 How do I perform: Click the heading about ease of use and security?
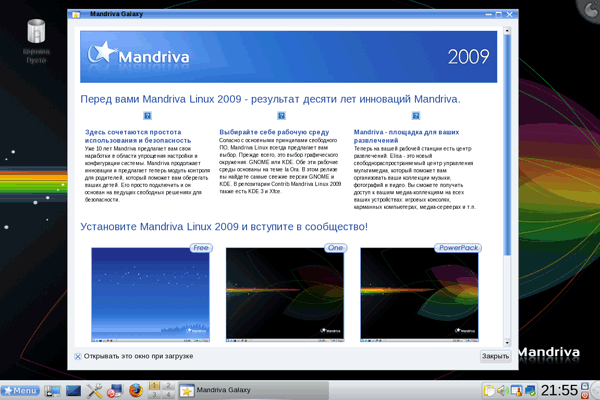(138, 136)
